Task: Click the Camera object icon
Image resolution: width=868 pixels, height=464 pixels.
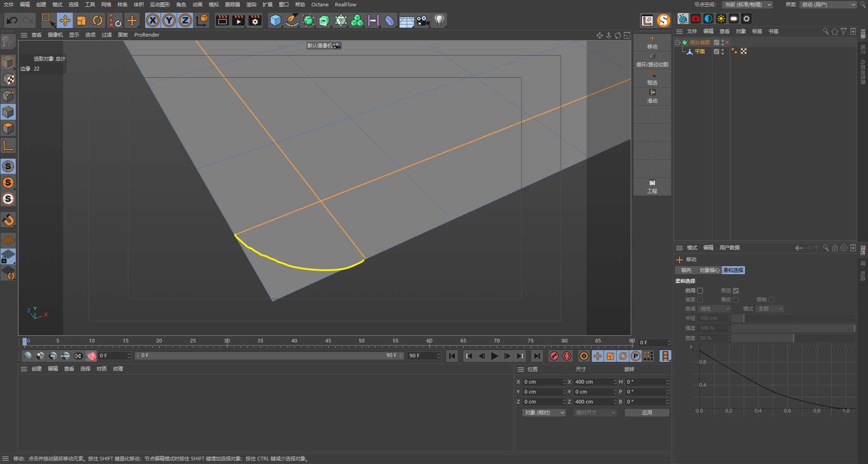Action: (x=423, y=20)
